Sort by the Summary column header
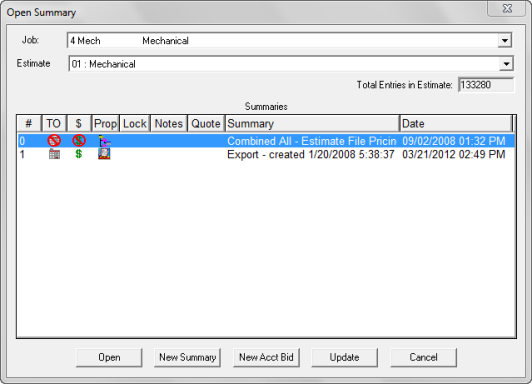The image size is (532, 384). coord(312,123)
